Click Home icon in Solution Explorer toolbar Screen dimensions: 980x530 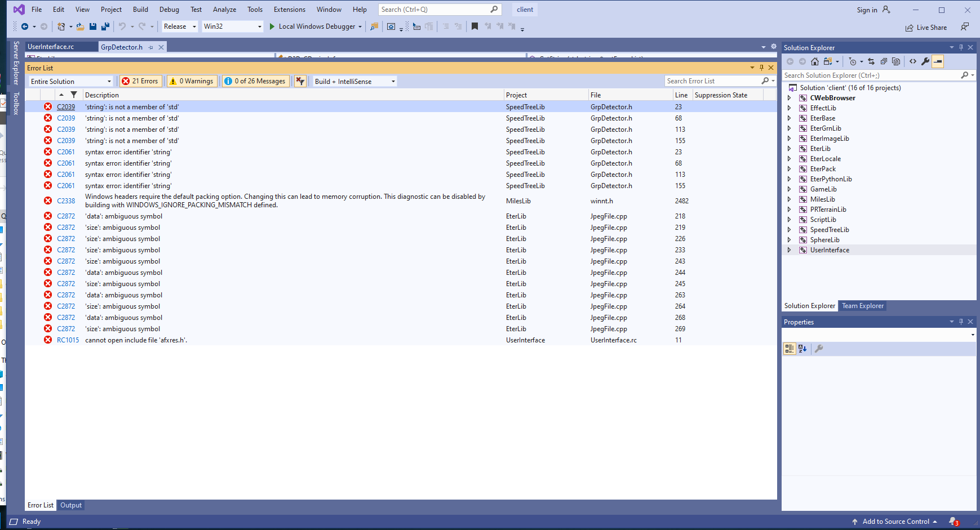815,61
